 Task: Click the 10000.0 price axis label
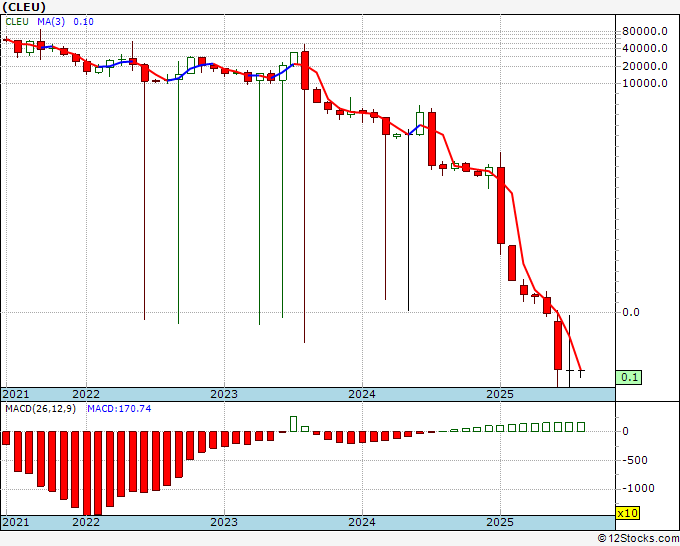[x=645, y=83]
